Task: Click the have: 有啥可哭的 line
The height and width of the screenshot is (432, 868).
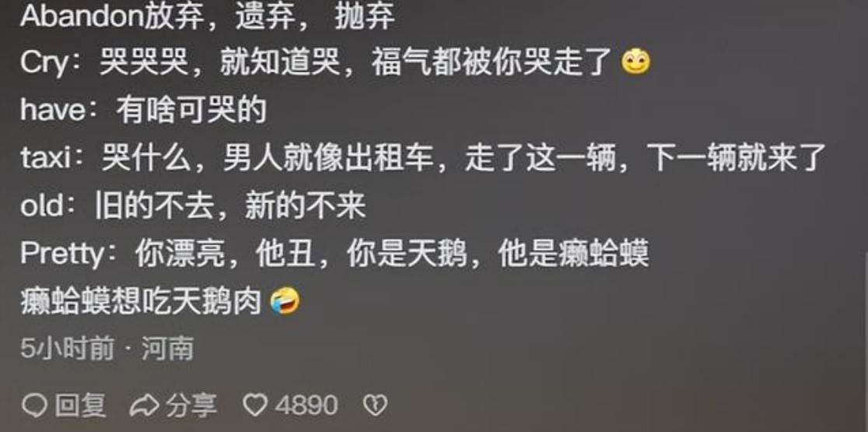Action: coord(143,111)
